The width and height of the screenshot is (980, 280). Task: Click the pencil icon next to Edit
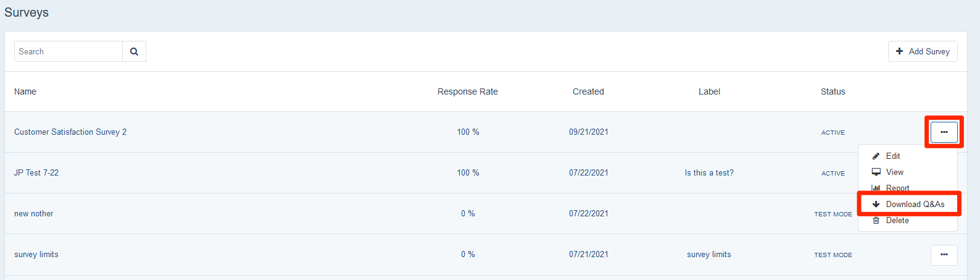click(876, 156)
